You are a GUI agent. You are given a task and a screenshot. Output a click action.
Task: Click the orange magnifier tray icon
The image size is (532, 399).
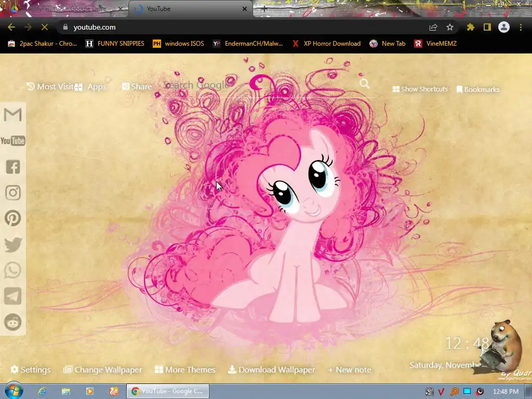454,392
